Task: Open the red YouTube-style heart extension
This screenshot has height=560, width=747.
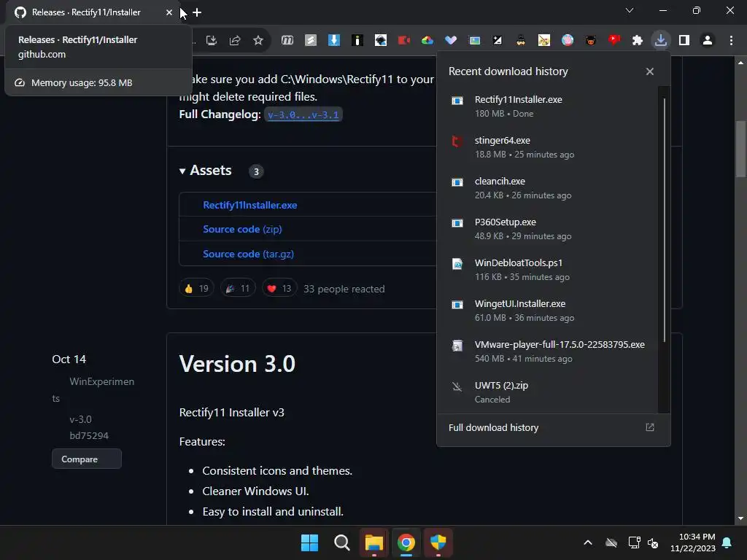Action: point(614,41)
